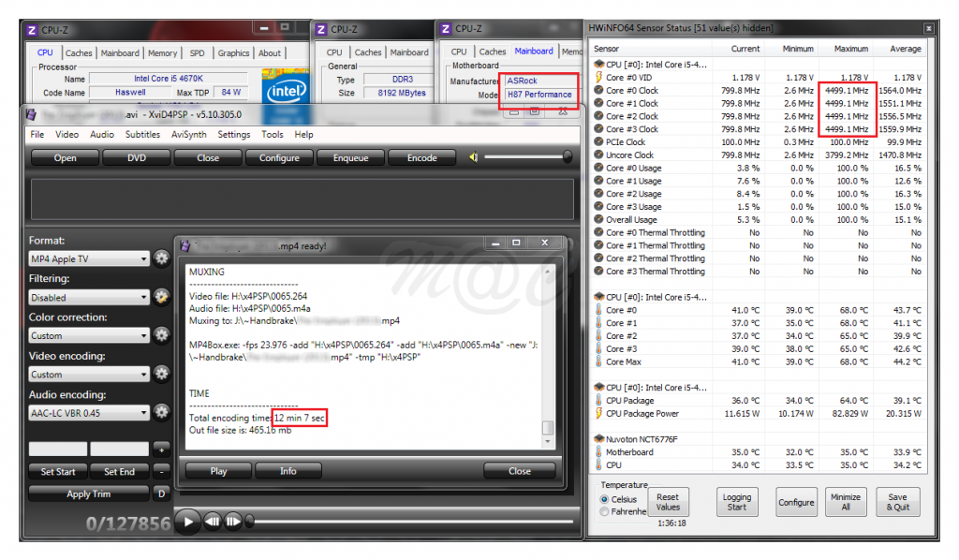Expand the Format dropdown showing MP4 Apple TV
959x560 pixels.
[x=89, y=259]
